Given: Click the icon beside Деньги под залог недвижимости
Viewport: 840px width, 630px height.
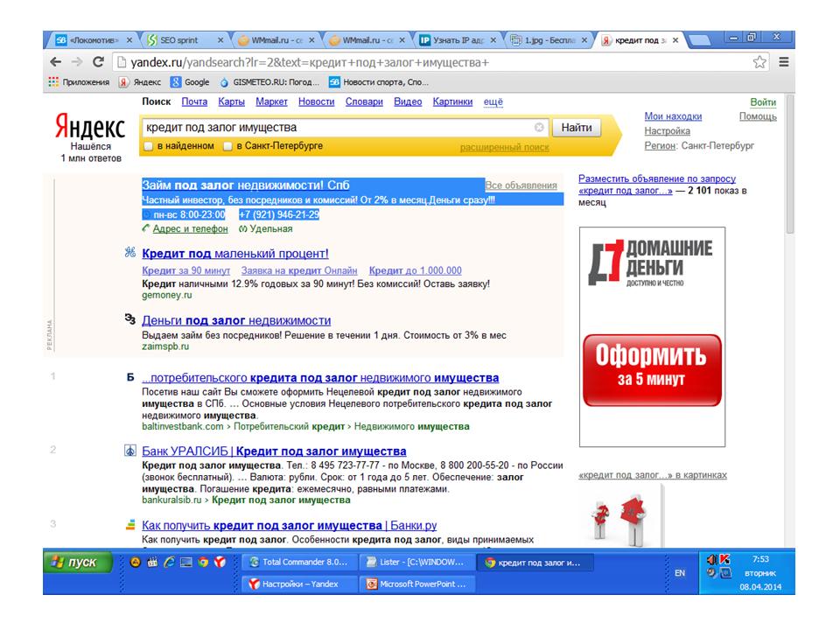Looking at the screenshot, I should [130, 319].
